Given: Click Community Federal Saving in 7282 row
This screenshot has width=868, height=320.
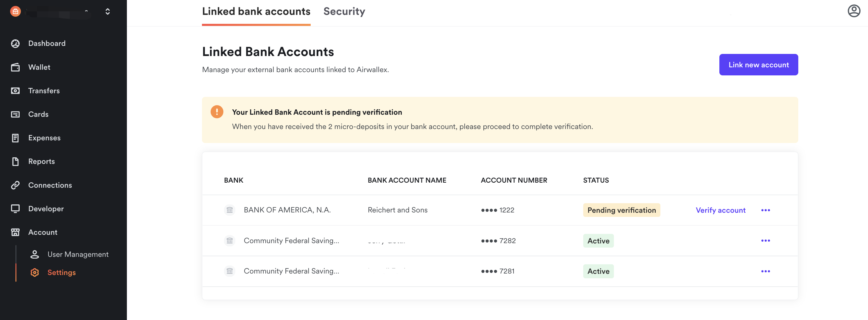Looking at the screenshot, I should pos(291,241).
